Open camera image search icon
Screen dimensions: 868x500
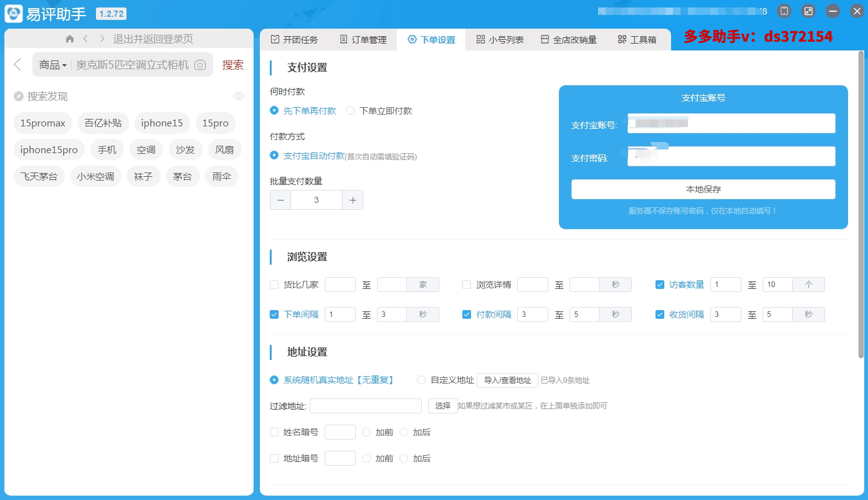(x=200, y=65)
